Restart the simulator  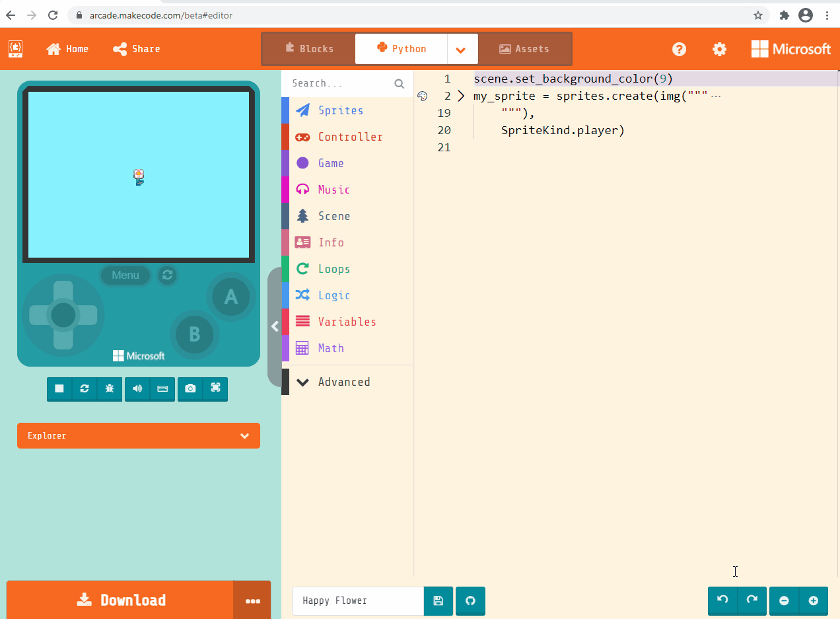[x=84, y=389]
